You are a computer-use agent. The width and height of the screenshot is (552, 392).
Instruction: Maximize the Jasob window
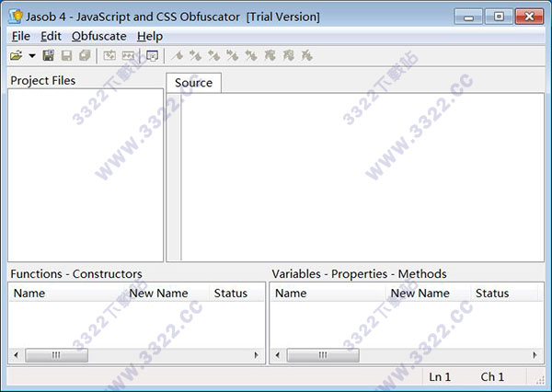(499, 17)
